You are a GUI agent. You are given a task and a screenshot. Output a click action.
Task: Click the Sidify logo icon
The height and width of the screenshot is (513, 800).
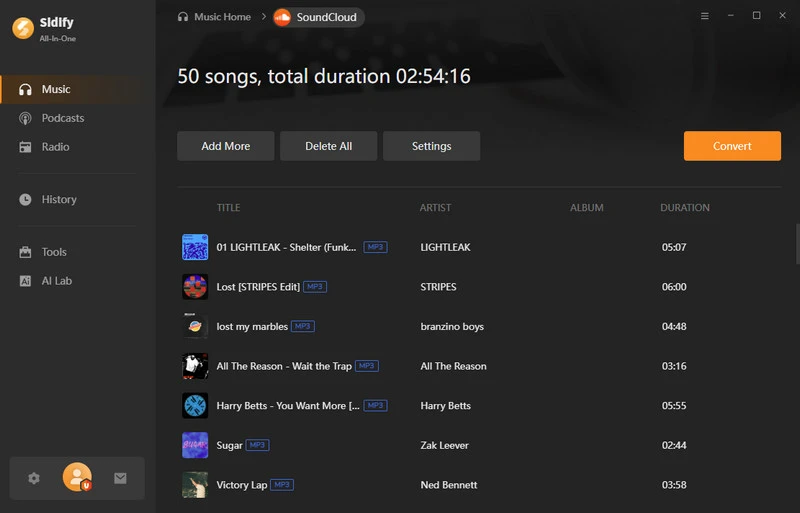tap(23, 28)
